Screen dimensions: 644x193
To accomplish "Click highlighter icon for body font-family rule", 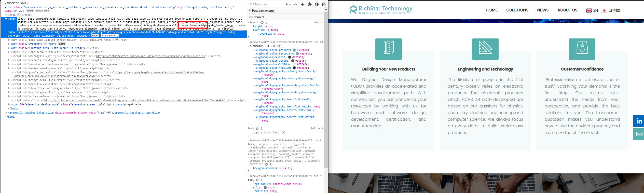I will (x=257, y=180).
